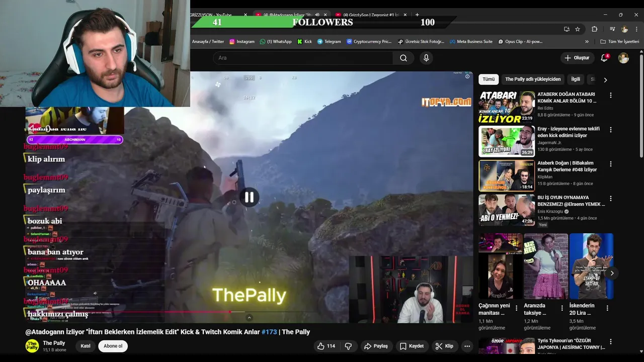
Task: Open The Pally channel avatar
Action: pos(32,346)
